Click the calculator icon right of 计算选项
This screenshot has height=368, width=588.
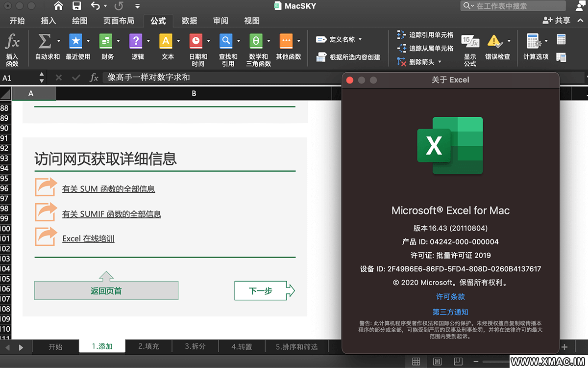(x=562, y=39)
